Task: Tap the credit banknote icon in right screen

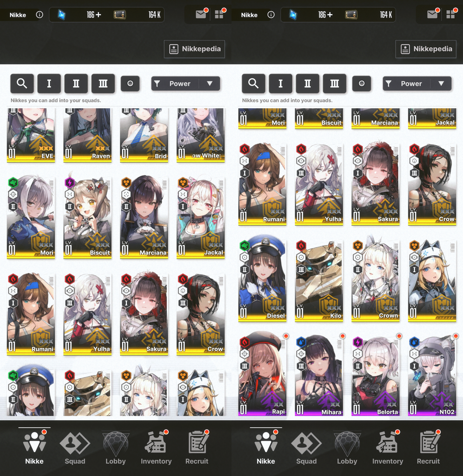Action: [351, 15]
